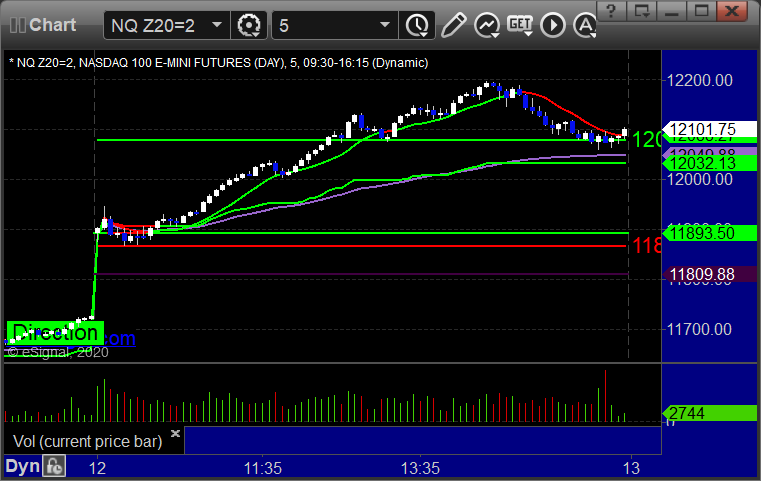Click the 11893.50 green price marker
This screenshot has width=761, height=481.
click(710, 233)
